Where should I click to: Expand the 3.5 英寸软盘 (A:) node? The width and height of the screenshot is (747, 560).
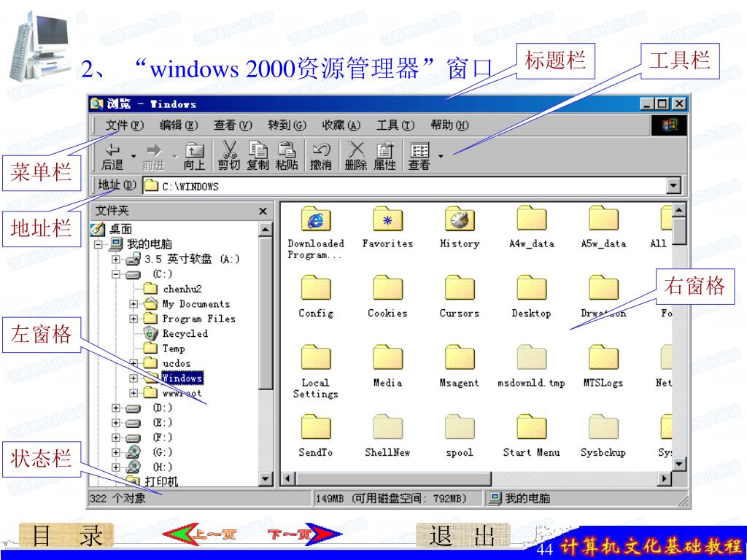click(116, 259)
